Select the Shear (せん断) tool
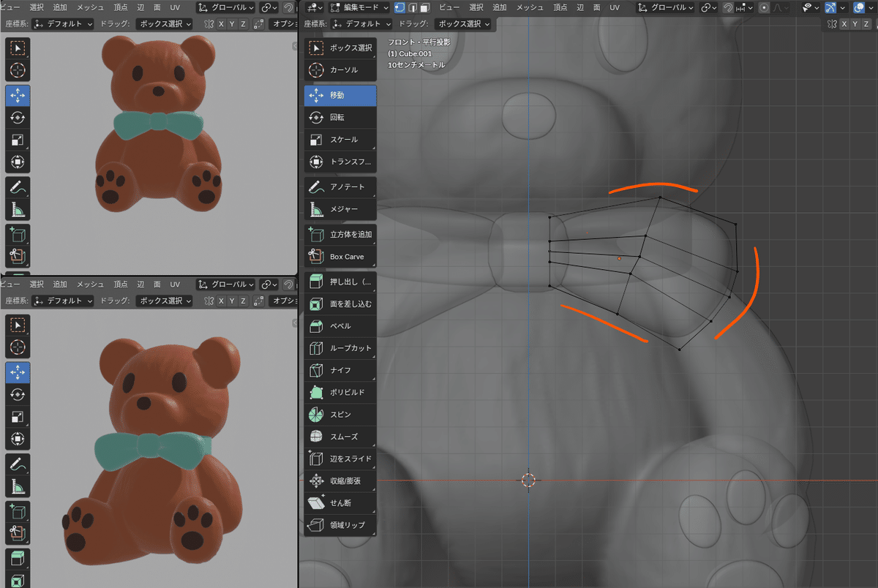 [x=340, y=502]
